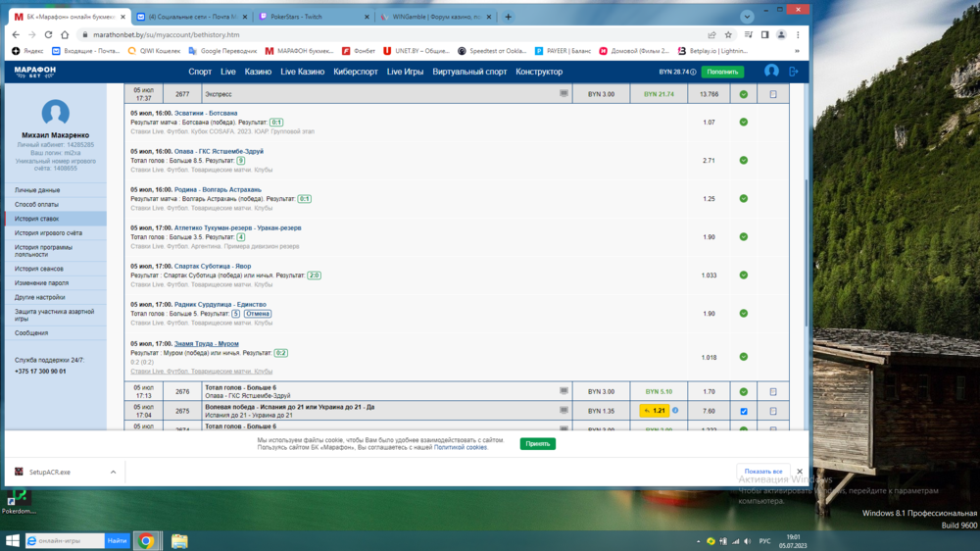Open the Казино menu item
Image resolution: width=980 pixels, height=551 pixels.
coord(258,72)
